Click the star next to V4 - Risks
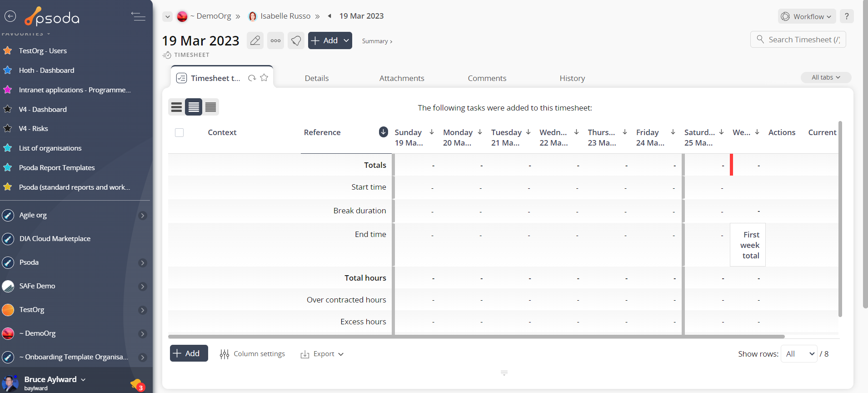Image resolution: width=868 pixels, height=393 pixels. [8, 128]
